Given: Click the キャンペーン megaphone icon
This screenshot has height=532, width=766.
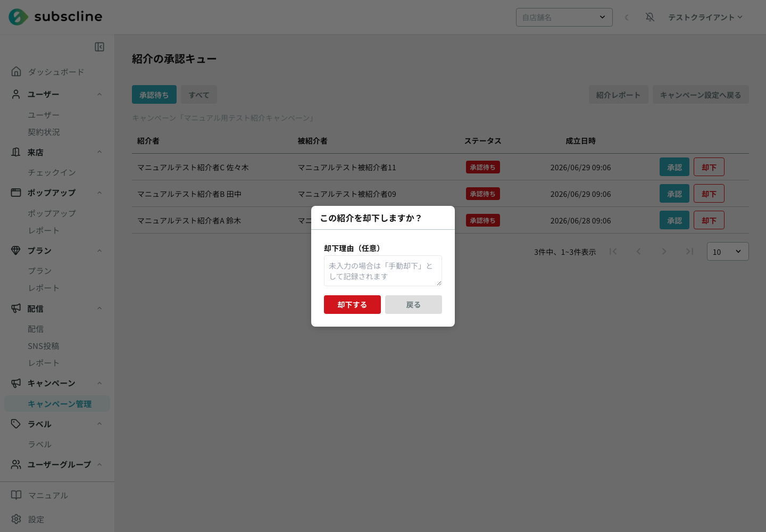Looking at the screenshot, I should [x=16, y=383].
